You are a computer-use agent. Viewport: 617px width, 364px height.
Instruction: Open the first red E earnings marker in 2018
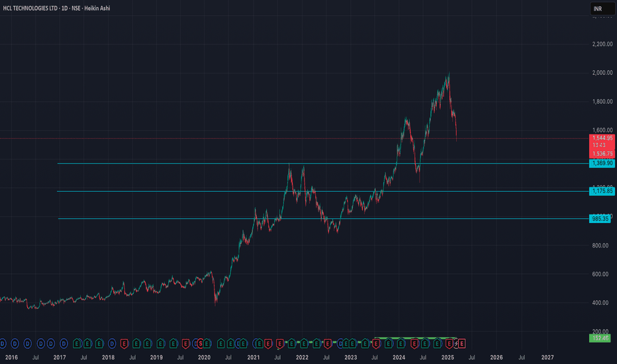124,343
